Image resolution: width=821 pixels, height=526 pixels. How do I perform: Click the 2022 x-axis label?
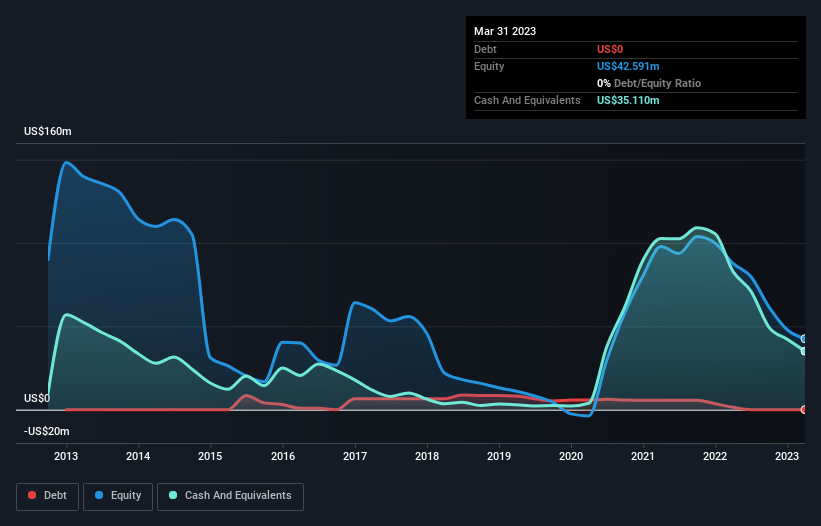715,456
